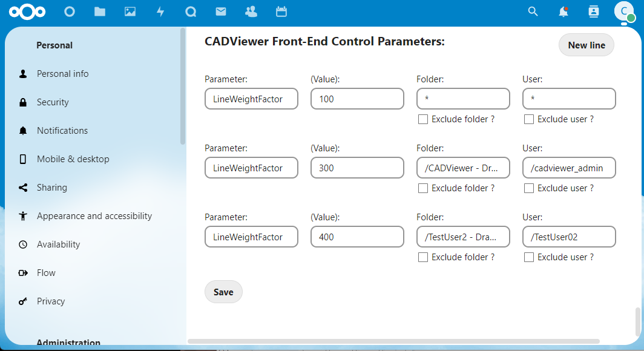Click the Value field containing 100

tap(357, 99)
